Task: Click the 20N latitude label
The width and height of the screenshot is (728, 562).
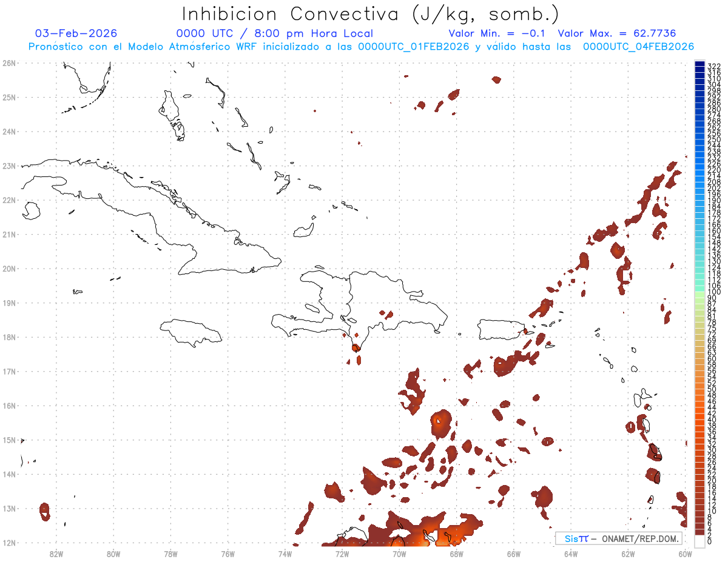Action: click(x=9, y=269)
